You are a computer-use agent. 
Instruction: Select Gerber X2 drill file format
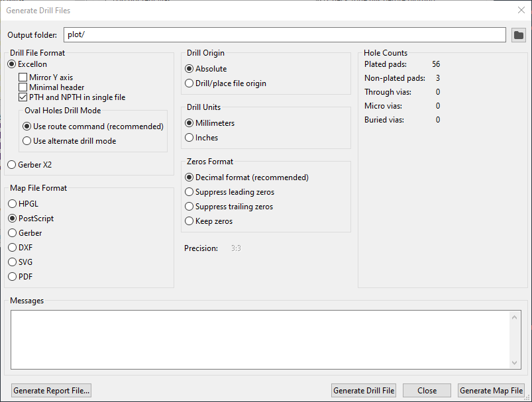coord(12,164)
